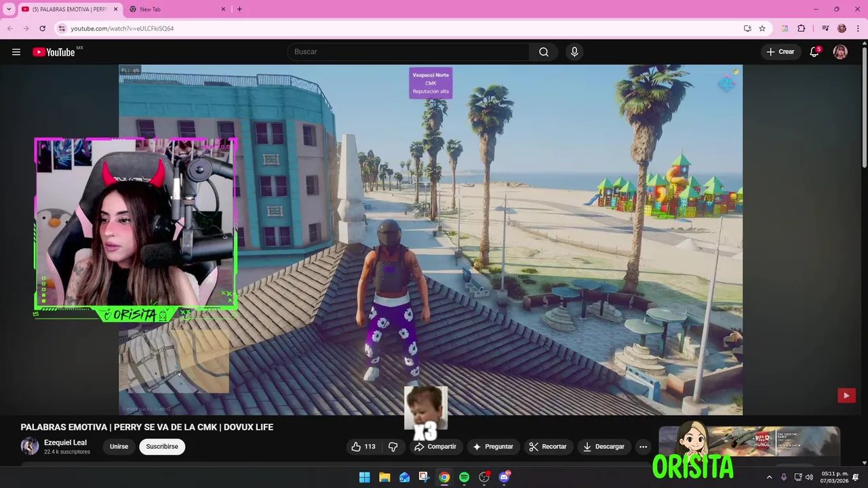Start voice search with the microphone
Screen dimensions: 868x488
(574, 52)
